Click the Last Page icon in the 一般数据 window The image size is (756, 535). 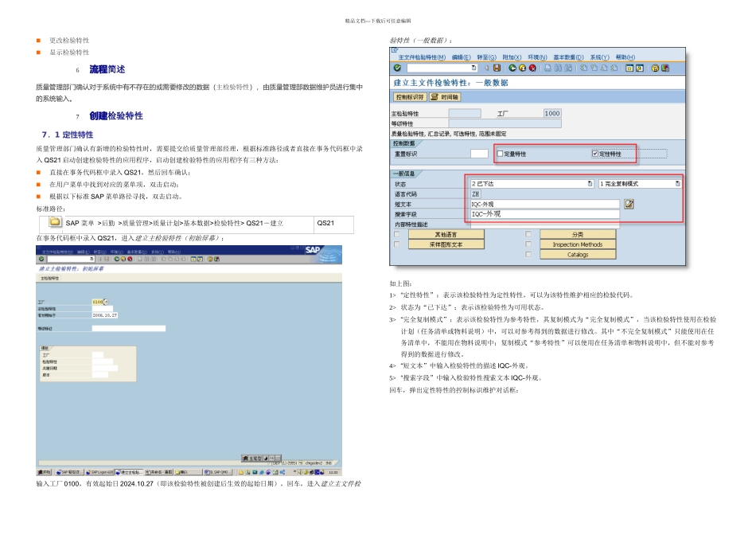(614, 68)
